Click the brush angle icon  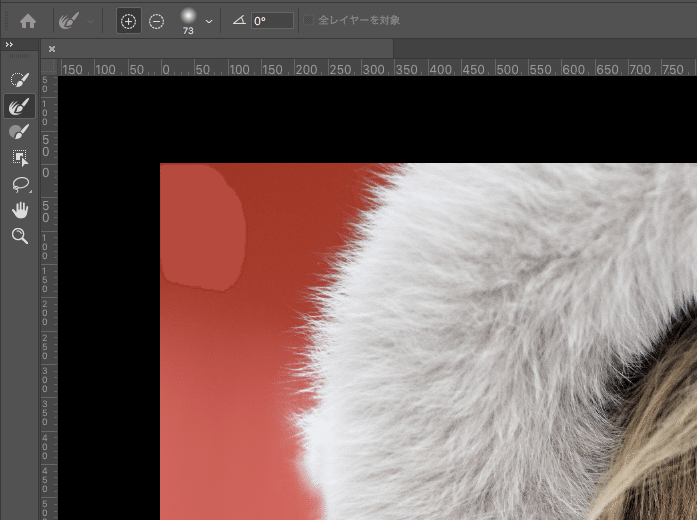click(x=239, y=20)
